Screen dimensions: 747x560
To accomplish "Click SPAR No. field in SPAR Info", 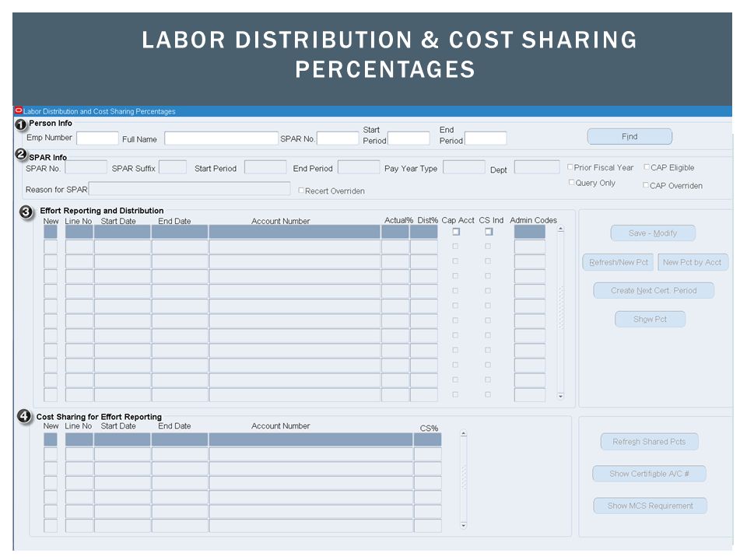I will tap(86, 168).
